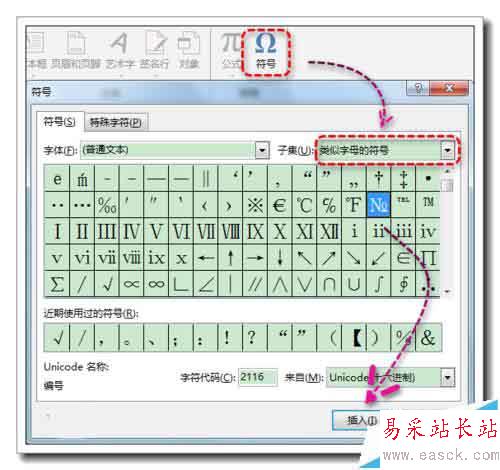Switch to the Symbols 符号(S) tab
This screenshot has width=500, height=470.
(60, 122)
